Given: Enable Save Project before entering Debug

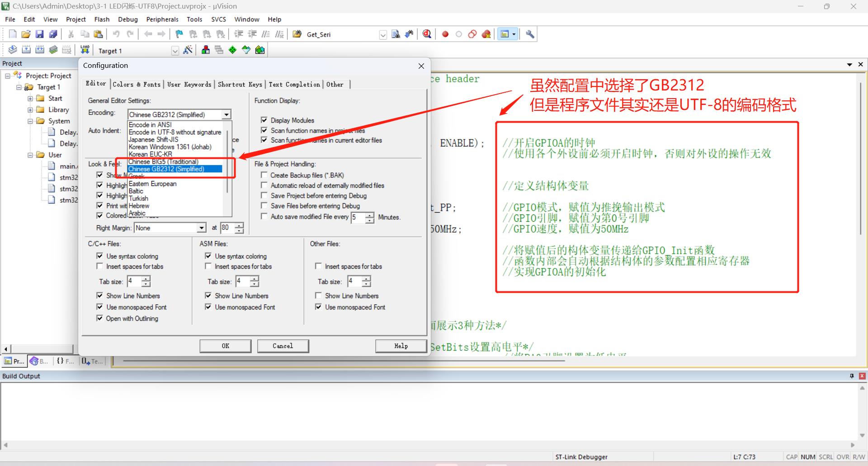Looking at the screenshot, I should (x=264, y=195).
